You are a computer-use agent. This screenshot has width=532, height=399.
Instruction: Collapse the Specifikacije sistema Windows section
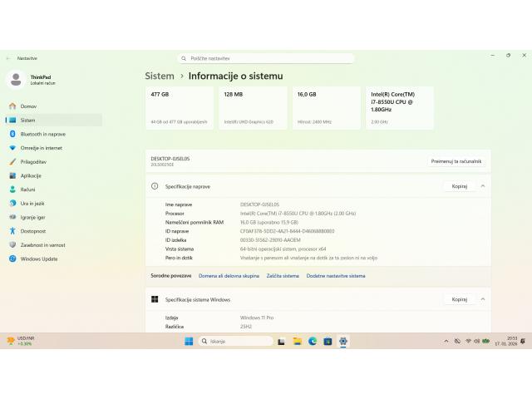483,299
